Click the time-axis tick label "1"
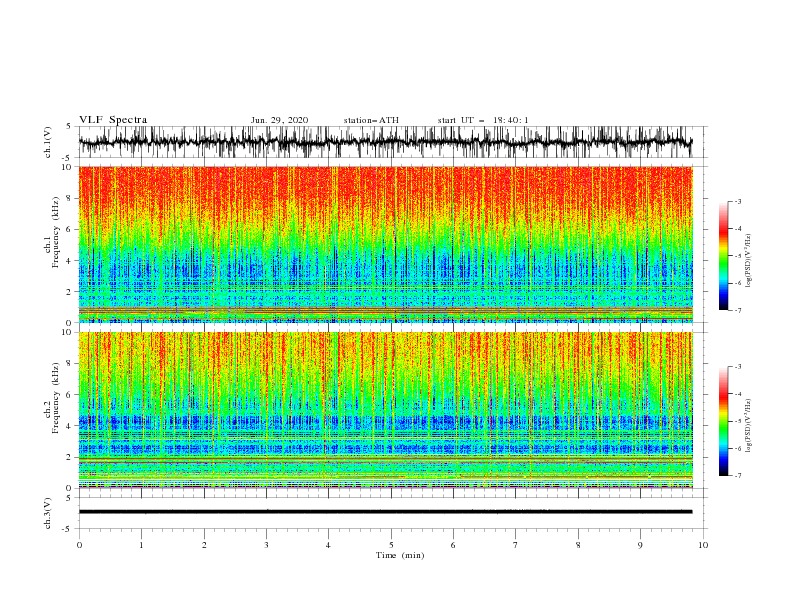792x612 pixels. tap(141, 545)
